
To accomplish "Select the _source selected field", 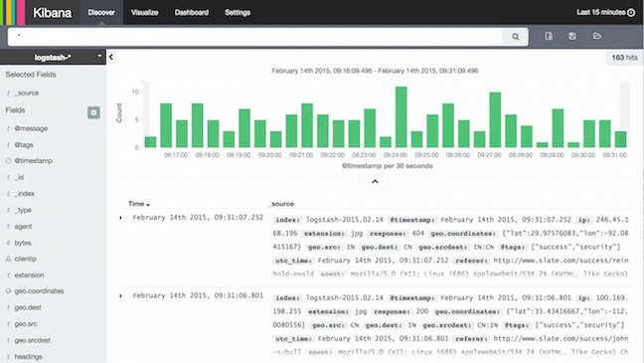I will click(27, 92).
